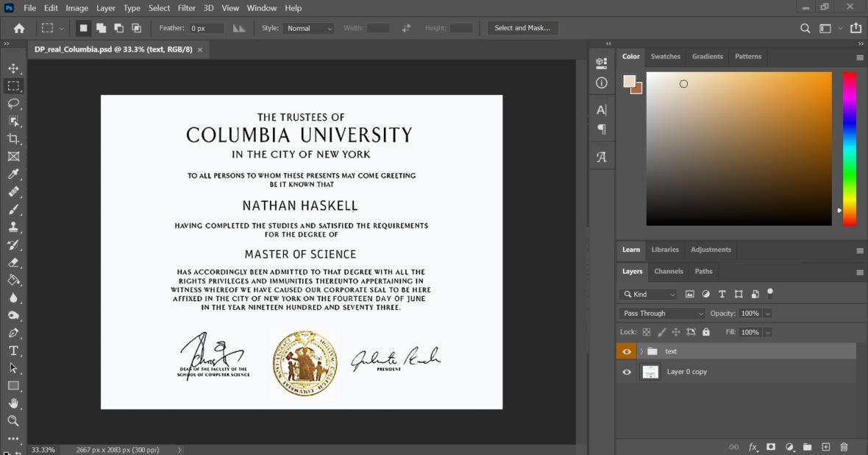Expand the text group folder
The width and height of the screenshot is (868, 455).
[x=641, y=351]
